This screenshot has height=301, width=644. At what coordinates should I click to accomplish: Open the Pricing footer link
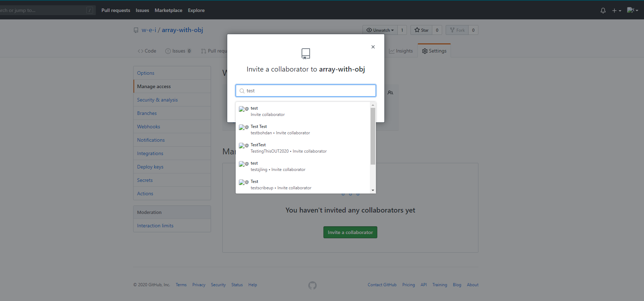pos(409,285)
